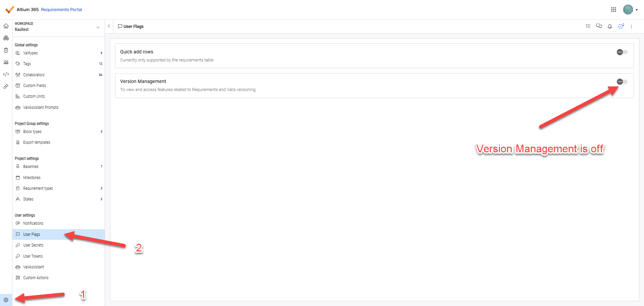Open the comments chat icon
Image resolution: width=644 pixels, height=306 pixels.
tap(599, 26)
